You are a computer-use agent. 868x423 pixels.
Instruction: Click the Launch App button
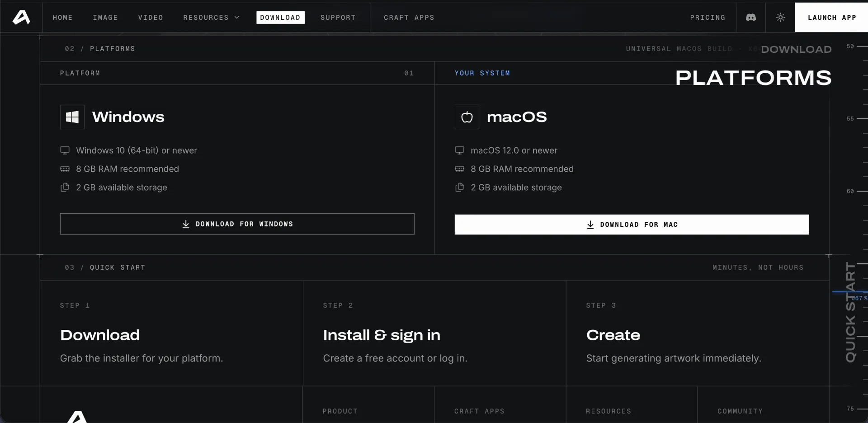831,18
